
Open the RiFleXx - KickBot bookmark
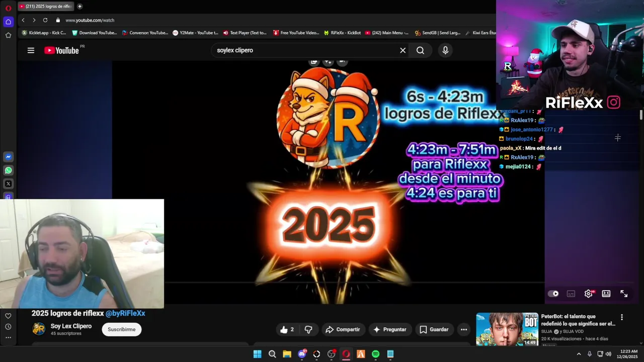pos(342,33)
